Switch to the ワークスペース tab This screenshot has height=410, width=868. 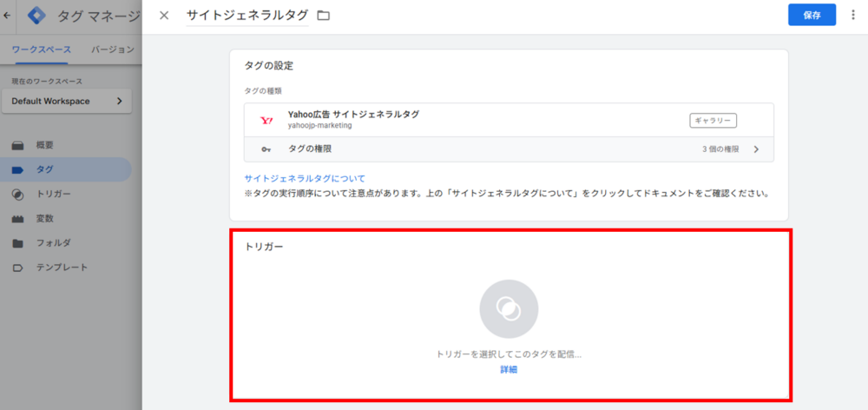[x=42, y=50]
